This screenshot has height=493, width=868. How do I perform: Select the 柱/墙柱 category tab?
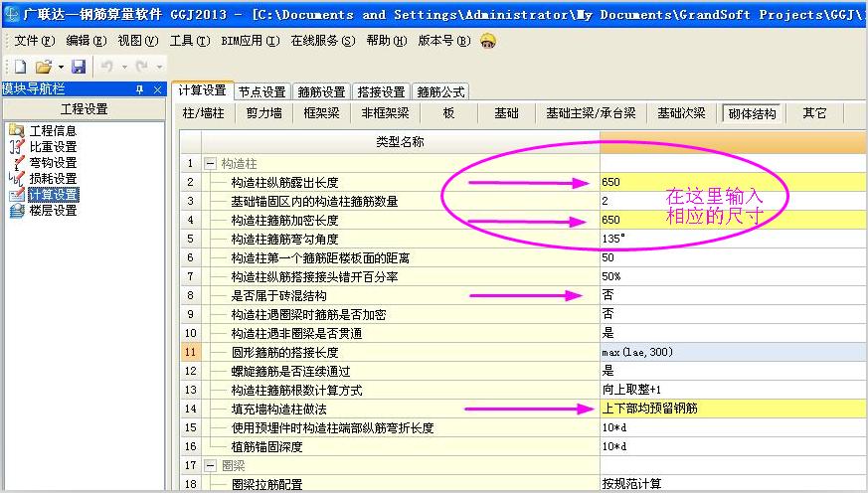(x=204, y=113)
